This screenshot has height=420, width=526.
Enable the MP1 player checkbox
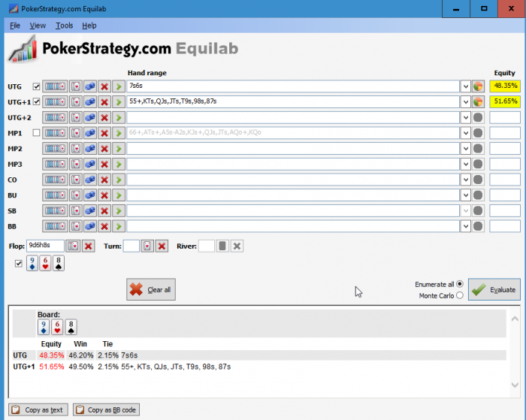tap(36, 133)
